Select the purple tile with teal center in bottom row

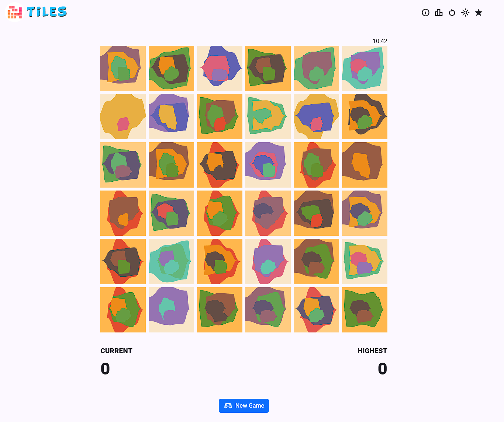(x=171, y=310)
